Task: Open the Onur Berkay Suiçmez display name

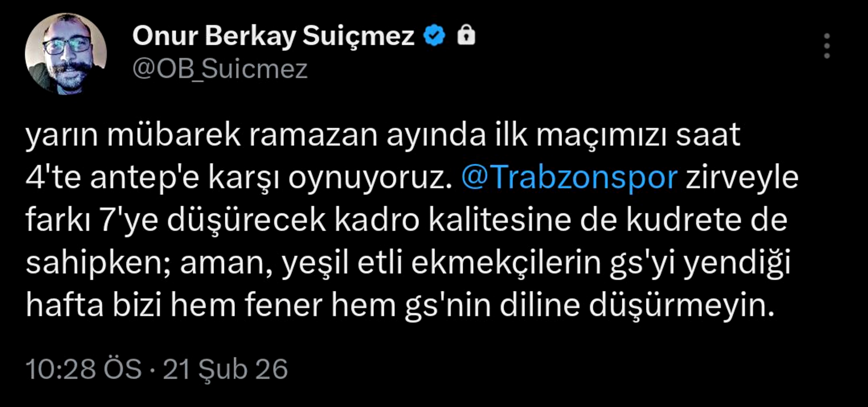Action: pos(273,36)
